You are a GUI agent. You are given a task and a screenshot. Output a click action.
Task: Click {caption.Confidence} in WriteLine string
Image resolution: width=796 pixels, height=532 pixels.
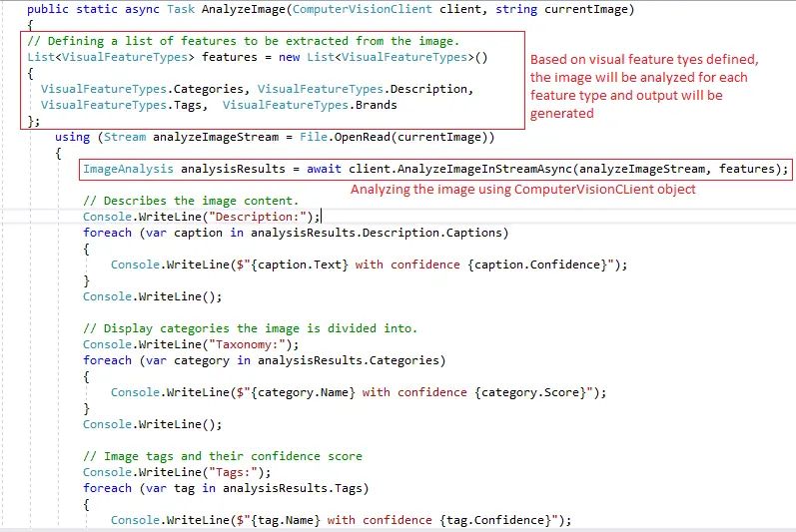[x=537, y=265]
